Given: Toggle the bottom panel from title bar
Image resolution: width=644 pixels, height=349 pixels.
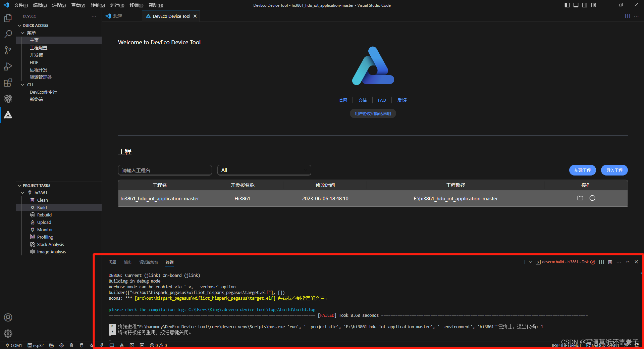Looking at the screenshot, I should pos(576,5).
